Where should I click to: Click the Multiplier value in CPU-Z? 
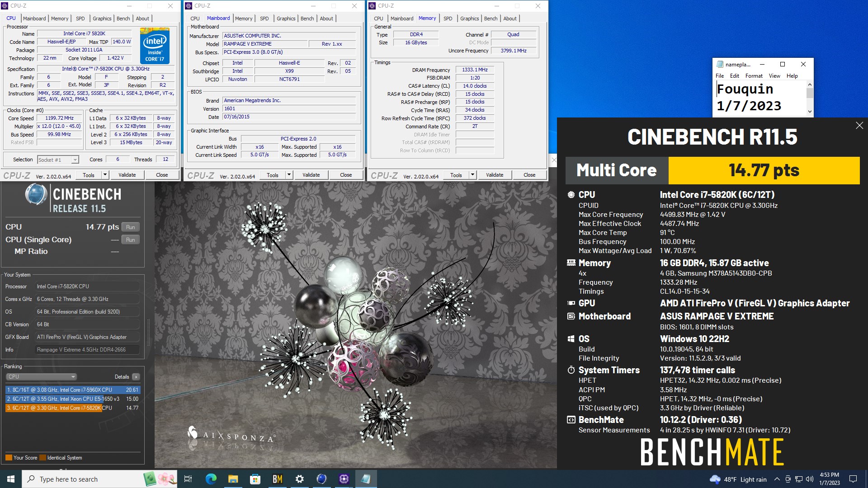pos(59,127)
